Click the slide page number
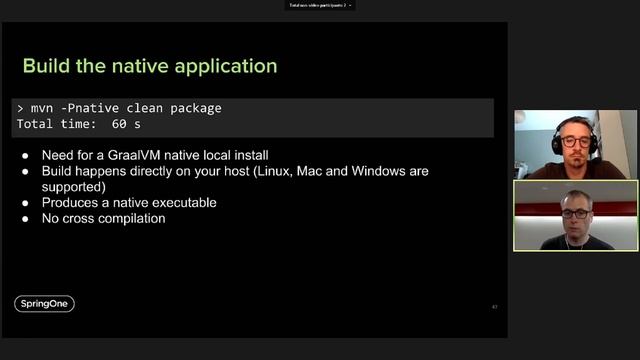The image size is (640, 360). pos(494,307)
